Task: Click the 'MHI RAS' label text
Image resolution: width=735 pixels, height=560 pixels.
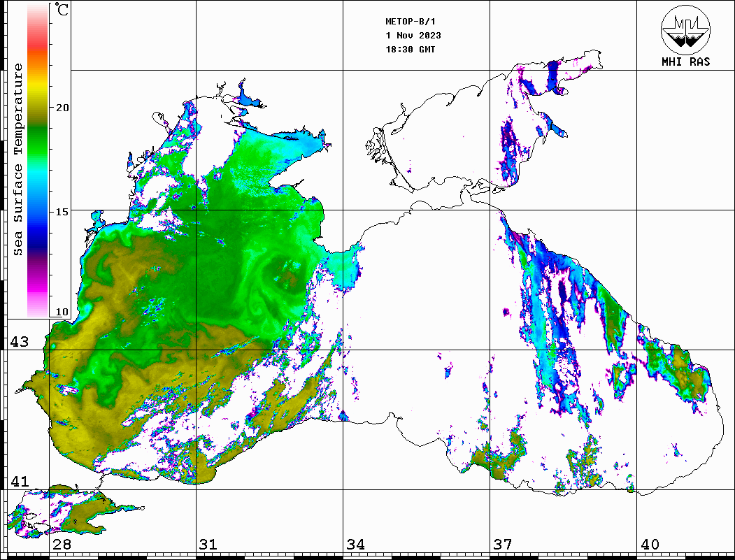Action: [x=685, y=62]
